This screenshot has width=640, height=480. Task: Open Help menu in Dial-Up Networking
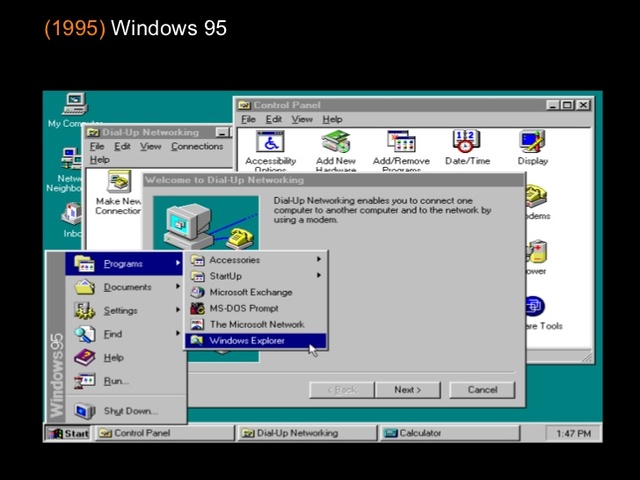100,160
